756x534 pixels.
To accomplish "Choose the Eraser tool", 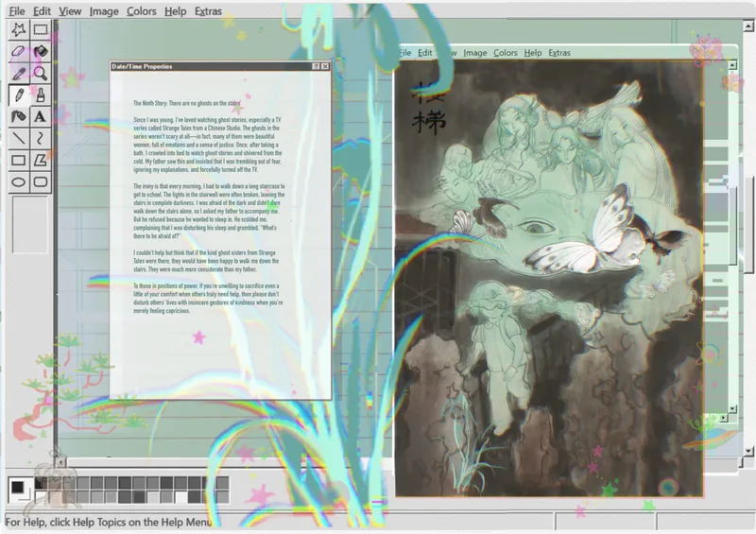I will coord(18,51).
